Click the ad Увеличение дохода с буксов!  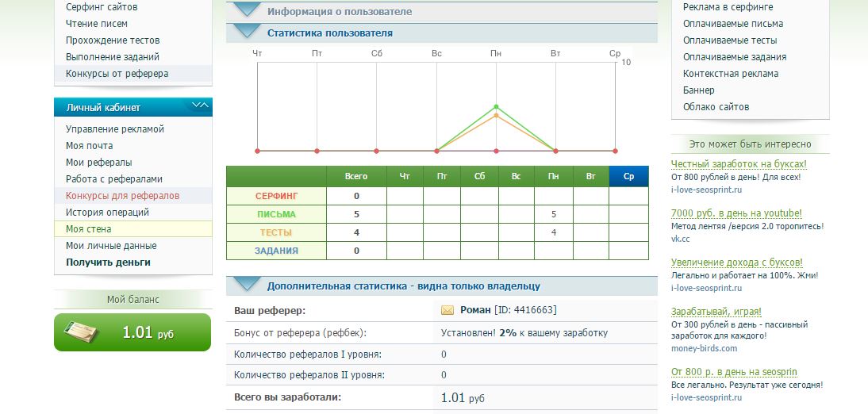click(x=737, y=263)
